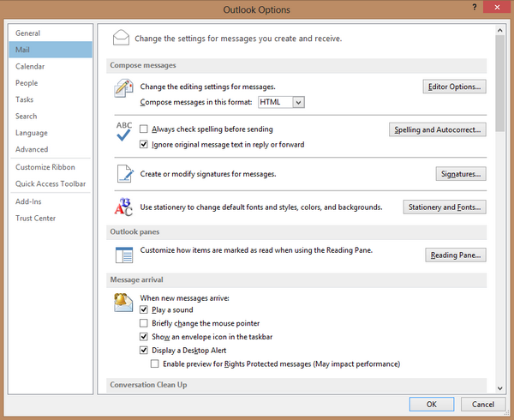This screenshot has width=514, height=420.
Task: Open Quick Access Toolbar settings
Action: (51, 183)
